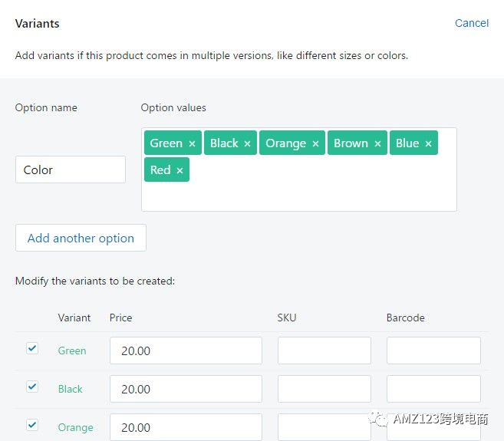The height and width of the screenshot is (441, 504).
Task: Uncheck the Black variant checkbox
Action: [32, 387]
